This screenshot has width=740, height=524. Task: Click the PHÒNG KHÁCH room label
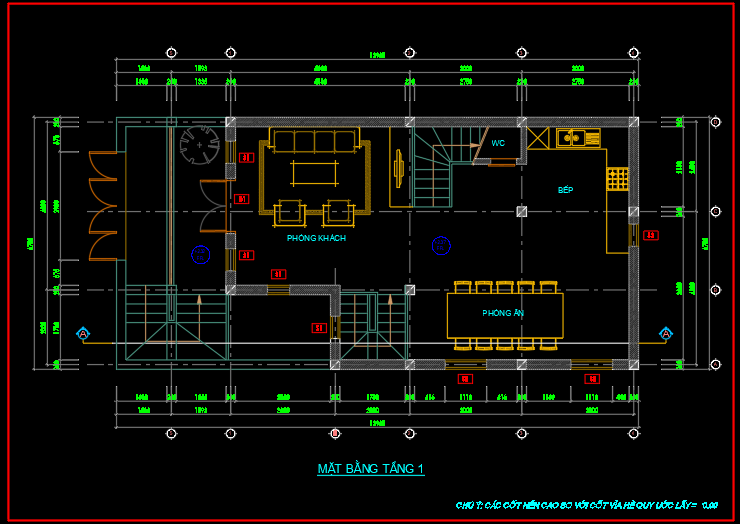point(316,238)
